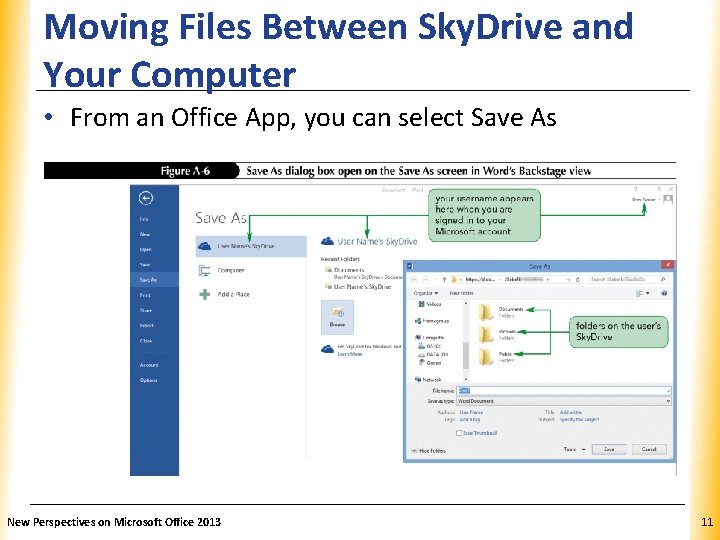This screenshot has width=720, height=540.
Task: Refresh the Save As dialog location
Action: pyautogui.click(x=578, y=279)
